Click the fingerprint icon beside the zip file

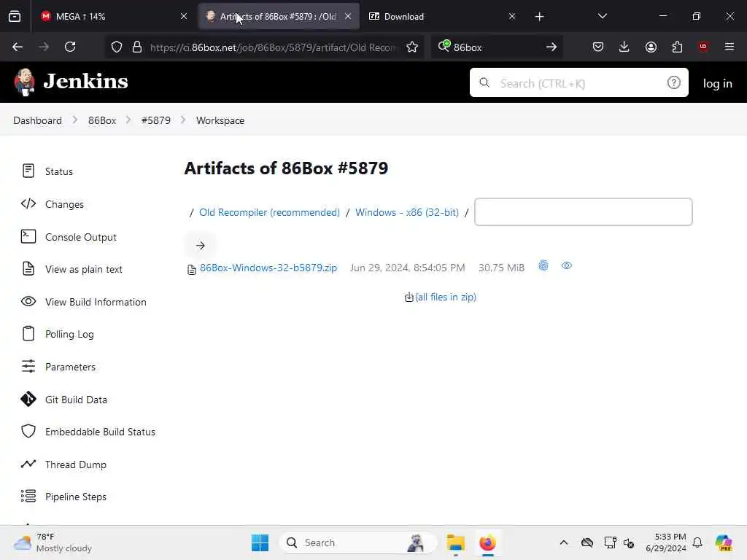tap(543, 265)
